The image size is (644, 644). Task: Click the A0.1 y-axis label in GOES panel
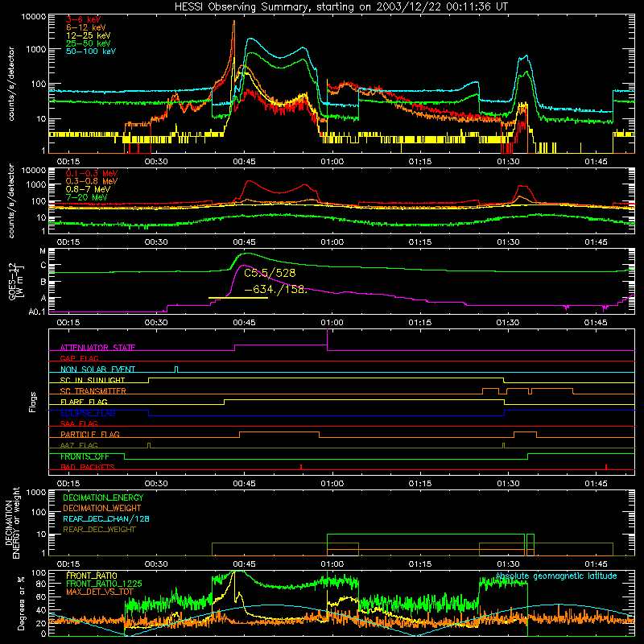click(x=37, y=312)
